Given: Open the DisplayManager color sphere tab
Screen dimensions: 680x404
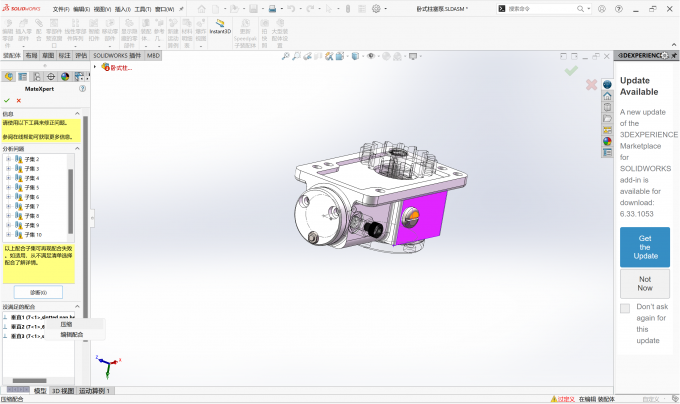Looking at the screenshot, I should click(65, 77).
